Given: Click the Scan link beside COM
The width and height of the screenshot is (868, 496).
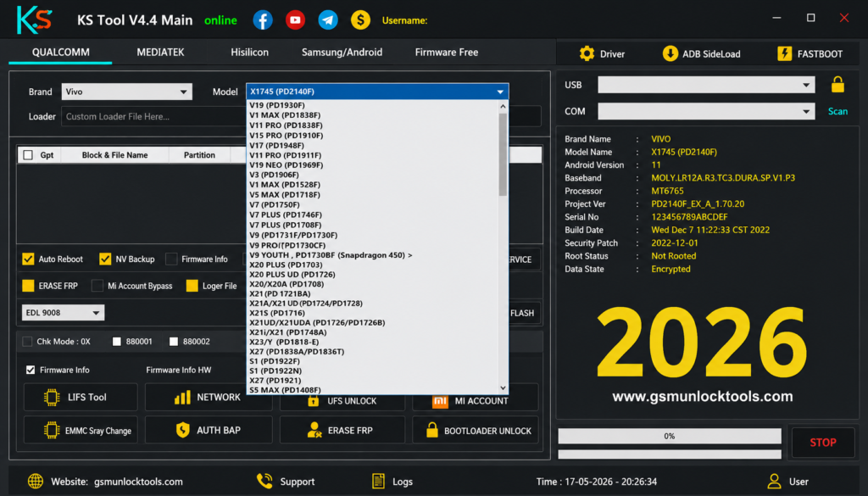Looking at the screenshot, I should [x=837, y=111].
